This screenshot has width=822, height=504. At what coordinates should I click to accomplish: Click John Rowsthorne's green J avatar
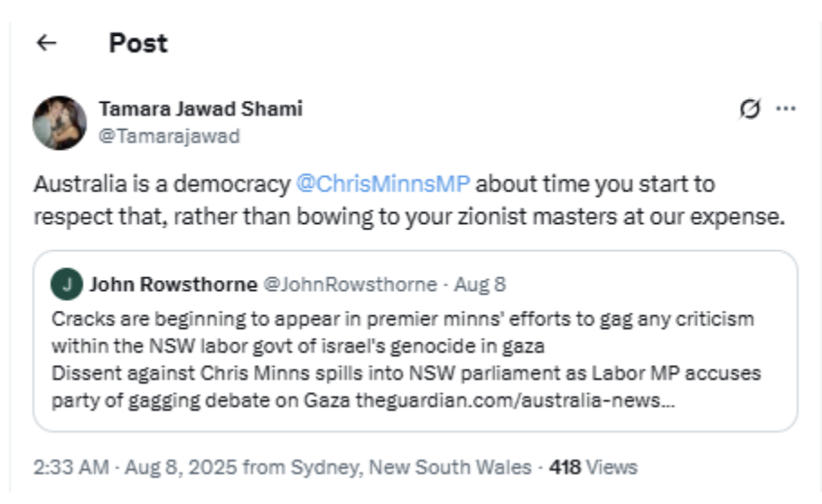67,285
